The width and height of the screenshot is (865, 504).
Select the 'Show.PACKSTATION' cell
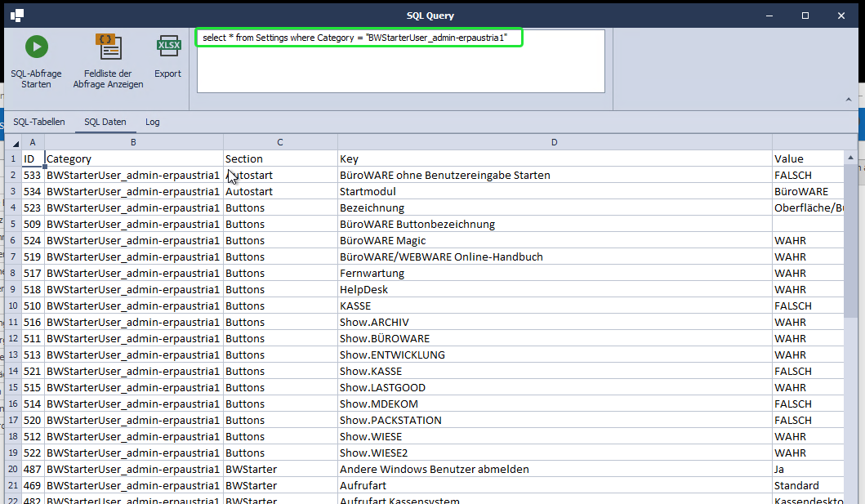coord(555,420)
